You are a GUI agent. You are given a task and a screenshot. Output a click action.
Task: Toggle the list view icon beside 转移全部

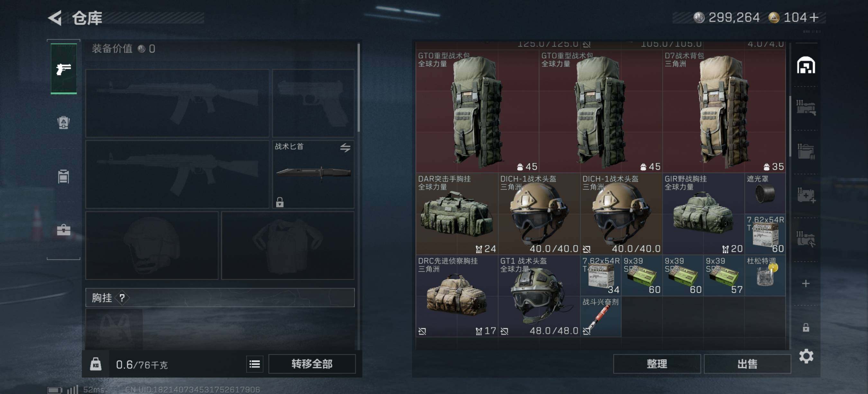254,364
